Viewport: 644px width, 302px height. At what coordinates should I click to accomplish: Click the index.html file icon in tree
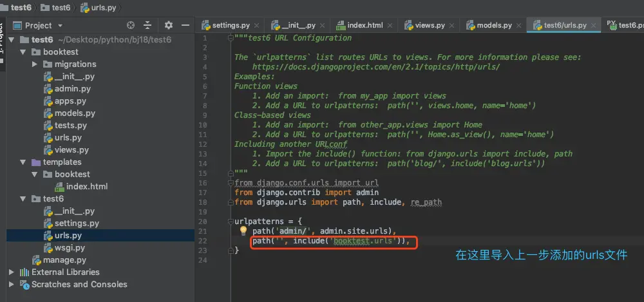coord(59,187)
